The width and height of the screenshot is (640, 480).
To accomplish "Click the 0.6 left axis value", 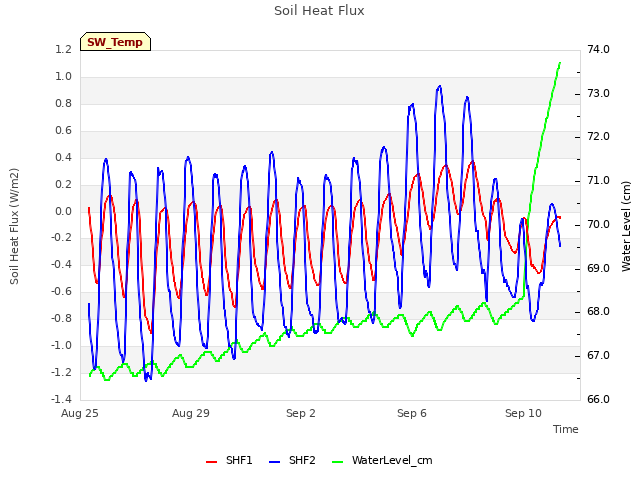I will pyautogui.click(x=63, y=130).
